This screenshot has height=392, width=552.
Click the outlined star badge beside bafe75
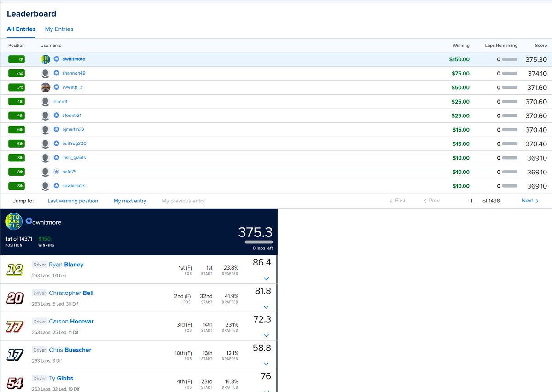click(x=56, y=171)
